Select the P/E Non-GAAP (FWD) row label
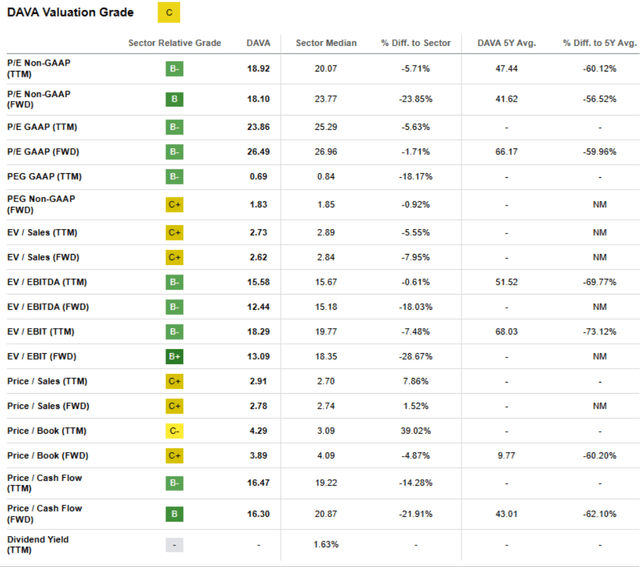640x567 pixels. pyautogui.click(x=39, y=99)
